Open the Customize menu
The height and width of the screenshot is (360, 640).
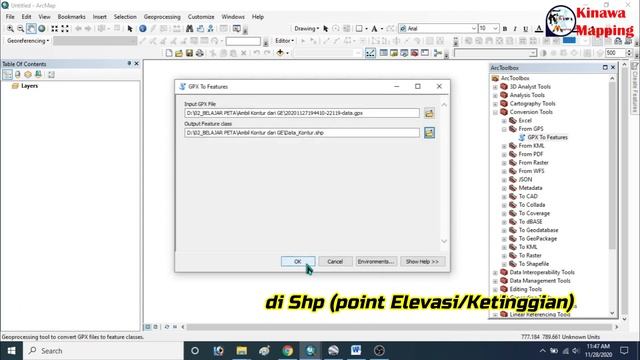tap(201, 17)
